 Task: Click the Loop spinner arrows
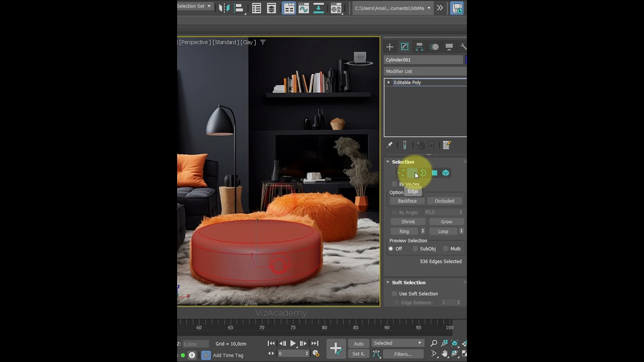pyautogui.click(x=461, y=231)
